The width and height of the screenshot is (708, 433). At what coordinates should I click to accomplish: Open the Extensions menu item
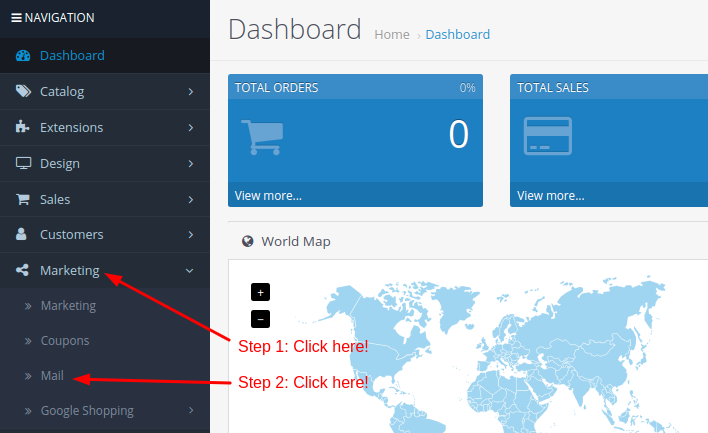tap(105, 128)
